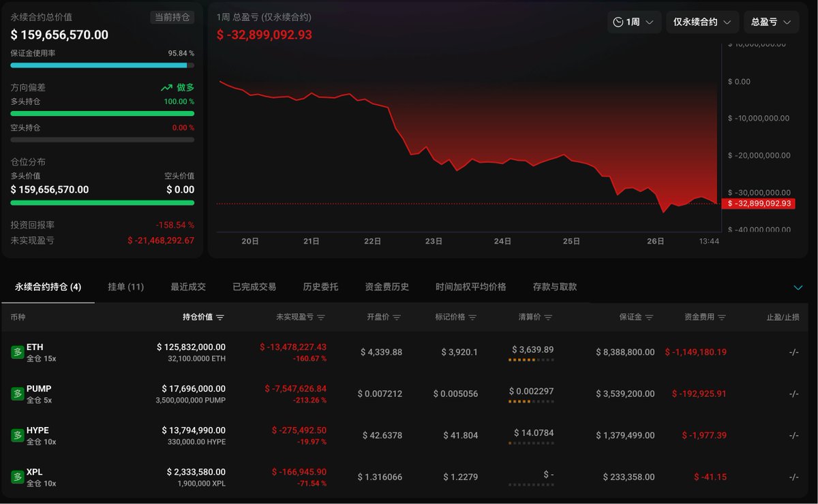The image size is (818, 504).
Task: Open the 历史委托 tab
Action: pos(320,287)
